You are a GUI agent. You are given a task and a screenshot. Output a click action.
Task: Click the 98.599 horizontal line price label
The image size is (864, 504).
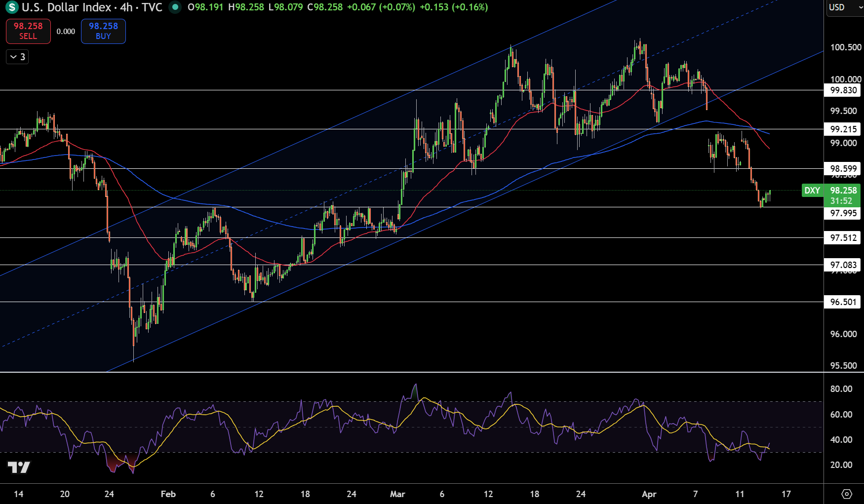843,169
